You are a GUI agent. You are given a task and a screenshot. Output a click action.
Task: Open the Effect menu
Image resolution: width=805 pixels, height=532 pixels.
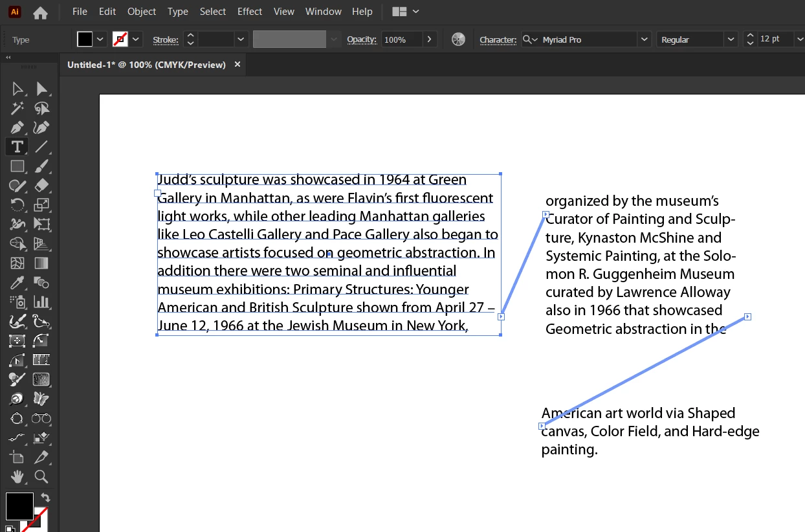pos(250,12)
